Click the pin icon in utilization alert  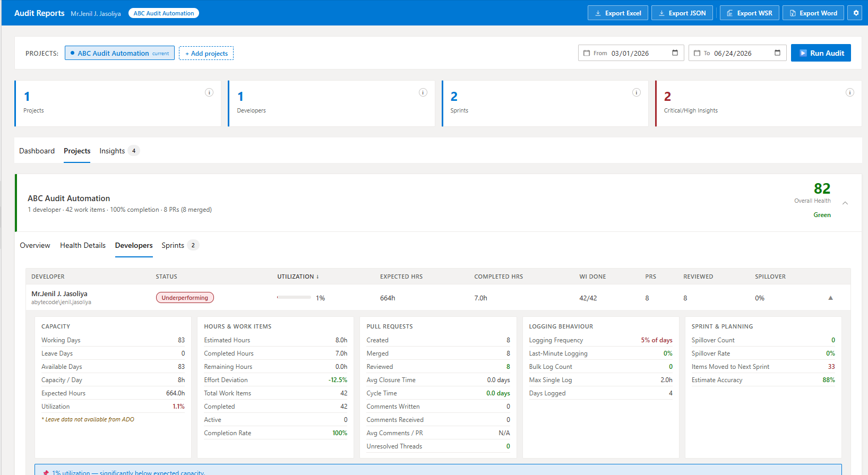[x=46, y=472]
